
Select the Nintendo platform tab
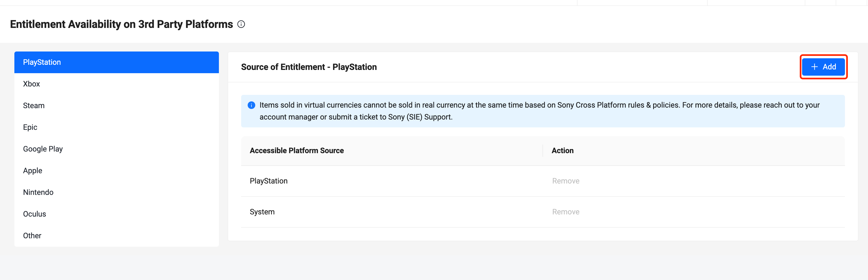pyautogui.click(x=117, y=192)
